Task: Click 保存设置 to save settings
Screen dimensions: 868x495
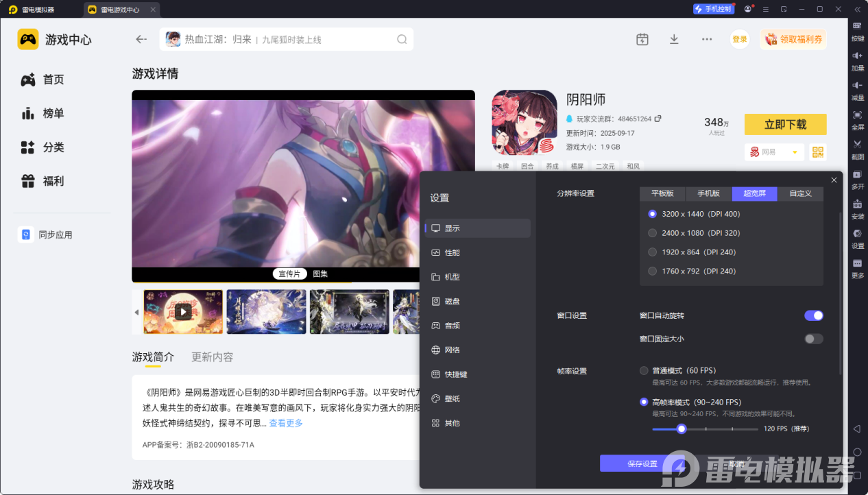Action: pos(642,463)
